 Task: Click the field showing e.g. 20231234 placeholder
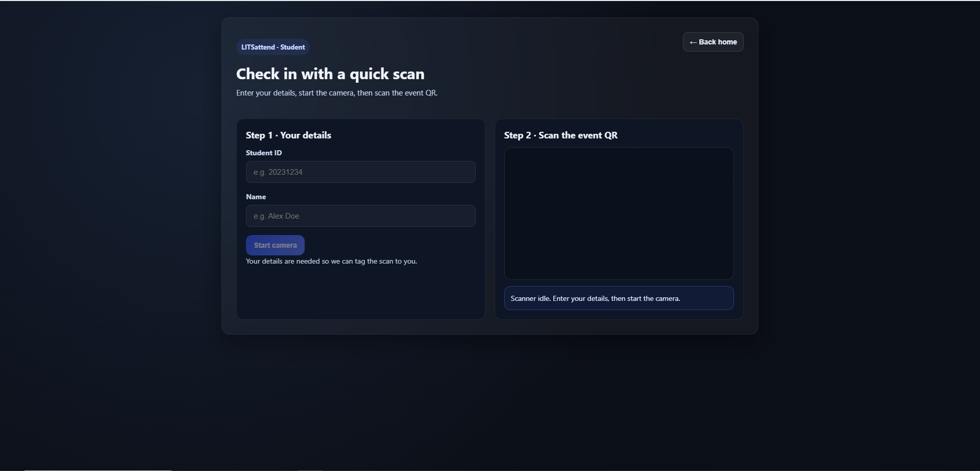coord(360,172)
